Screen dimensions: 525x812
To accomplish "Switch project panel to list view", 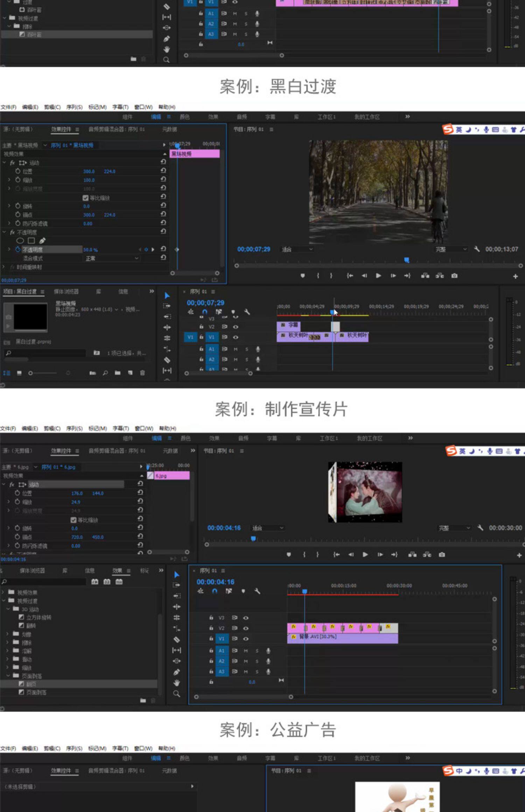I will 7,373.
